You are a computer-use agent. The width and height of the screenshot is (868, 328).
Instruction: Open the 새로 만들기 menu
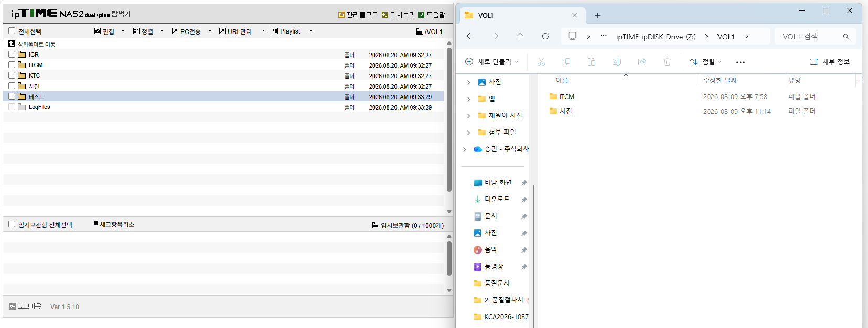[x=492, y=62]
